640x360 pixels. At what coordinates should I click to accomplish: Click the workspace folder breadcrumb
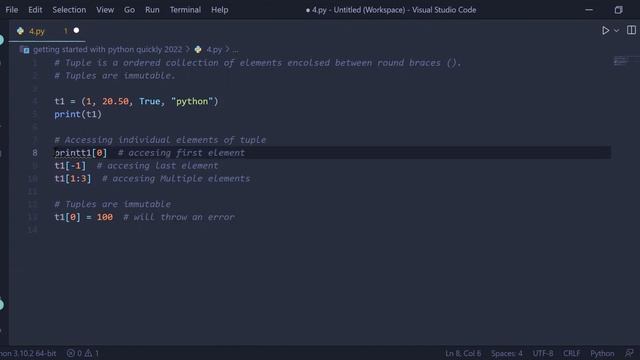click(107, 49)
